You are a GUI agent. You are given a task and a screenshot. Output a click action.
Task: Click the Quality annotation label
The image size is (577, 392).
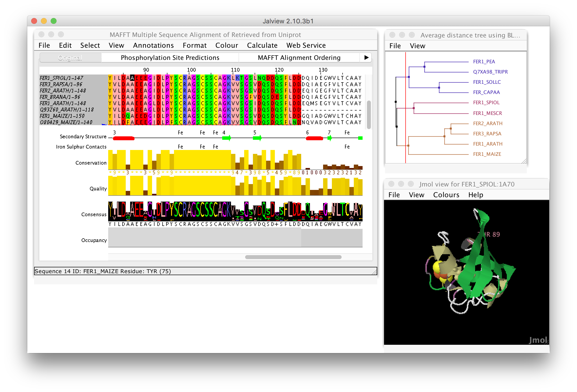[98, 189]
